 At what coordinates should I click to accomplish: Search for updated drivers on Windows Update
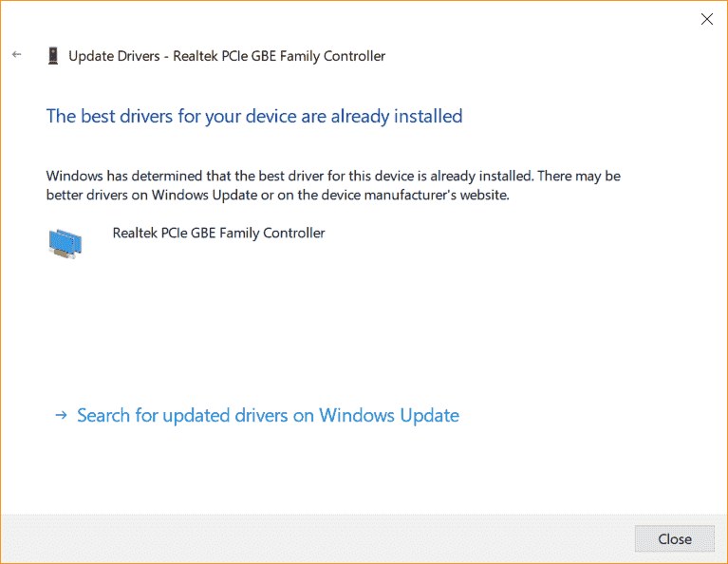[x=257, y=415]
